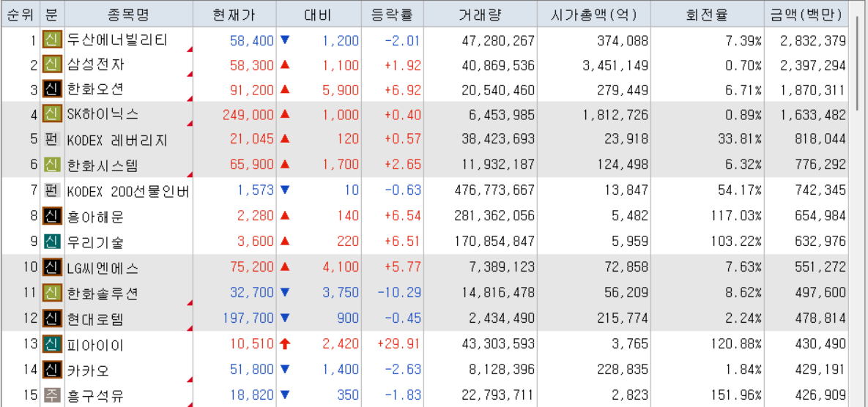868x407 pixels.
Task: Click the 신 badge beside 한화솔루션
Action: click(x=52, y=293)
